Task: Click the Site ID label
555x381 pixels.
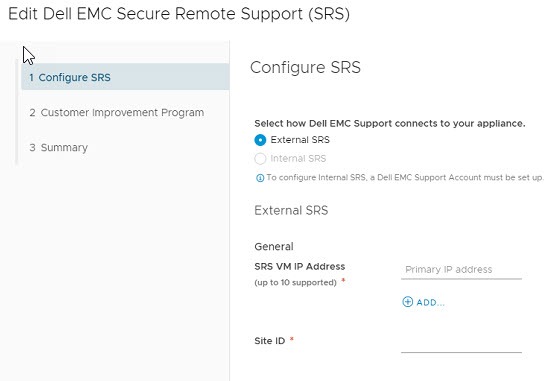Action: tap(269, 341)
